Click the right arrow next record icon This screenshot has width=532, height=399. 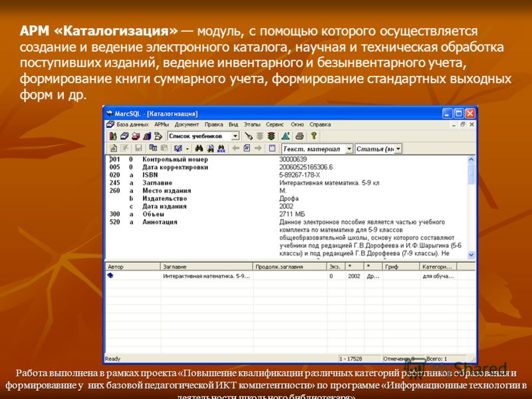258,148
